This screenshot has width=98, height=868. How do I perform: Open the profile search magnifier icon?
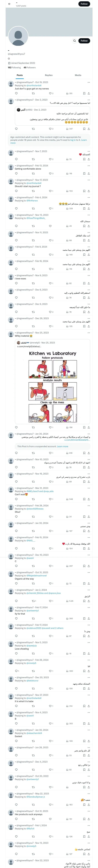tap(74, 41)
